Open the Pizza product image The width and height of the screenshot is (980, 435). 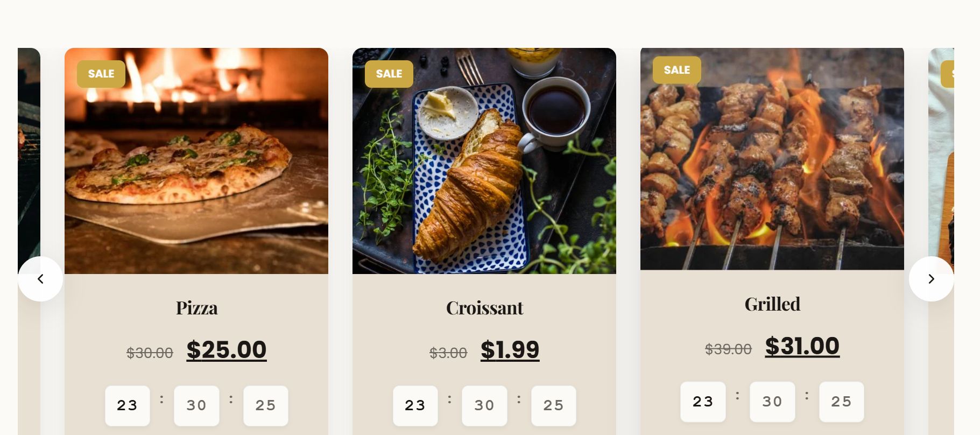196,161
